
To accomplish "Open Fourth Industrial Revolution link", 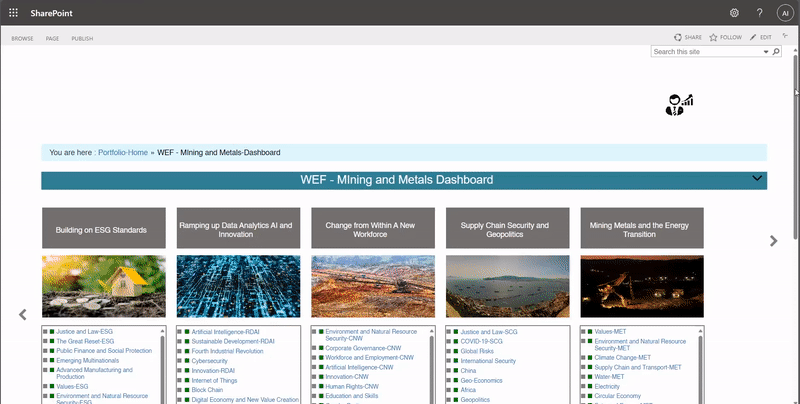I will click(228, 351).
